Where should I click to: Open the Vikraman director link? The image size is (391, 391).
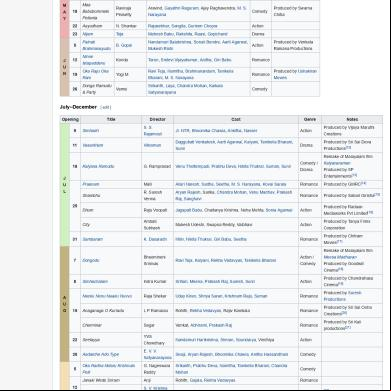pyautogui.click(x=152, y=145)
